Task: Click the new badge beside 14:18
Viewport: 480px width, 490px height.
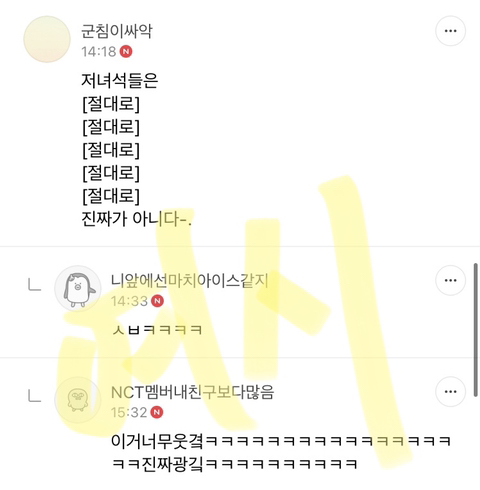Action: (x=126, y=52)
